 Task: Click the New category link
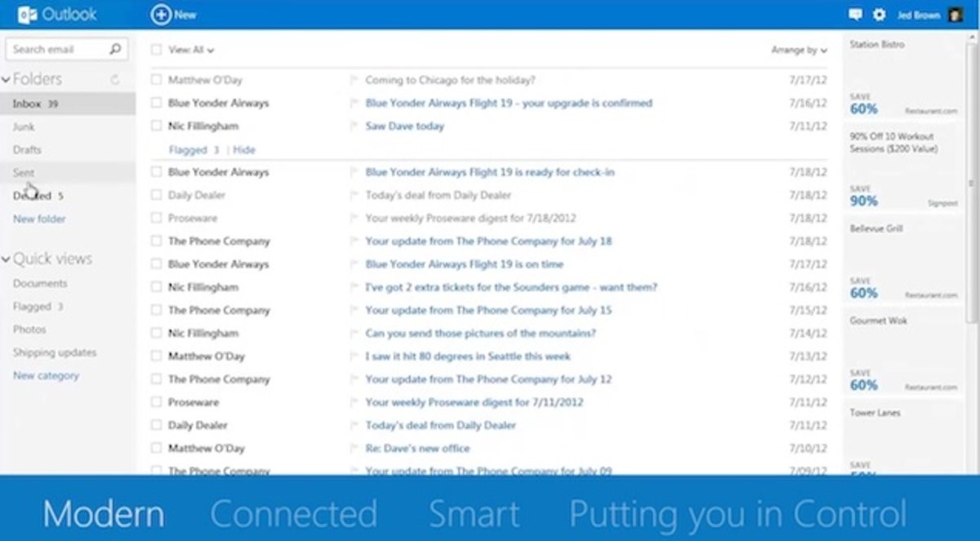[x=46, y=375]
